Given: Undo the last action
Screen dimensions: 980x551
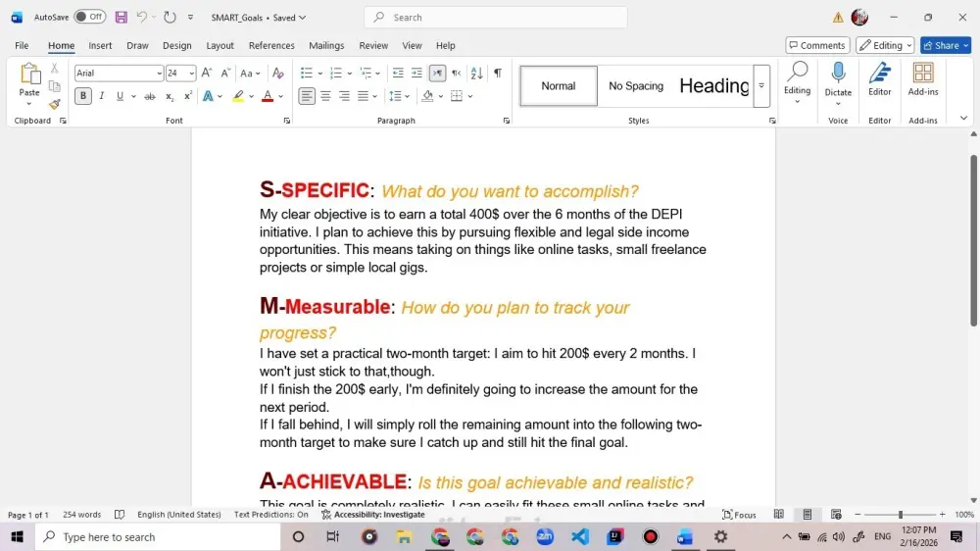Looking at the screenshot, I should 142,18.
